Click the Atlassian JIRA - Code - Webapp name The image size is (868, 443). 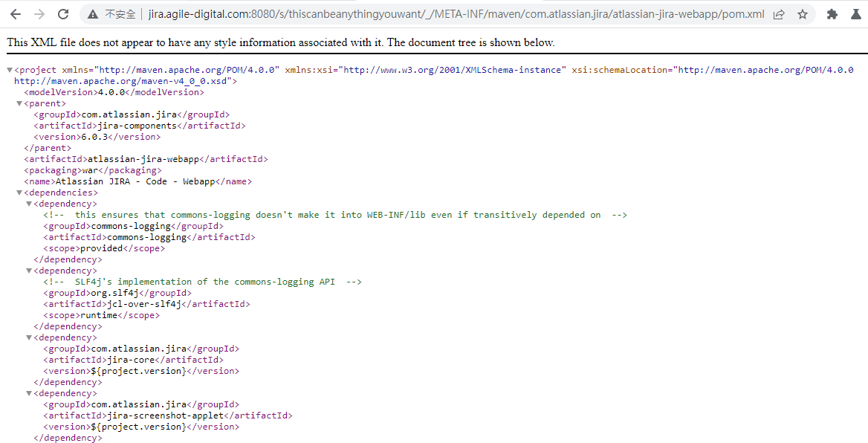click(x=135, y=181)
